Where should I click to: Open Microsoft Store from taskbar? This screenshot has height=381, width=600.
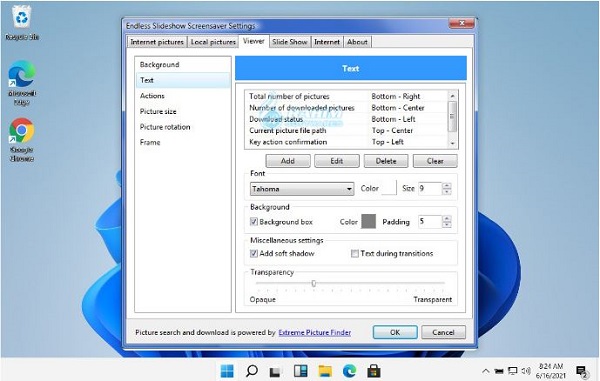click(374, 371)
